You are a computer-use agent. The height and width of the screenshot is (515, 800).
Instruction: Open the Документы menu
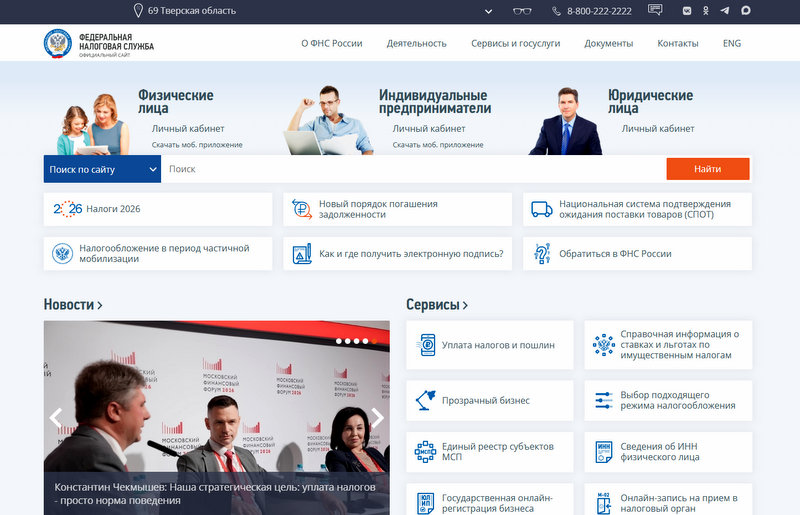click(x=608, y=43)
